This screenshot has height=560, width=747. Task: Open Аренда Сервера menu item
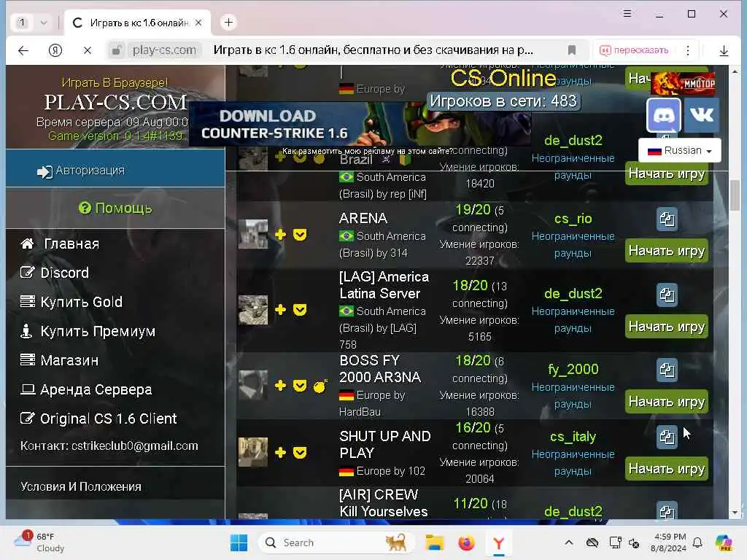coord(86,389)
